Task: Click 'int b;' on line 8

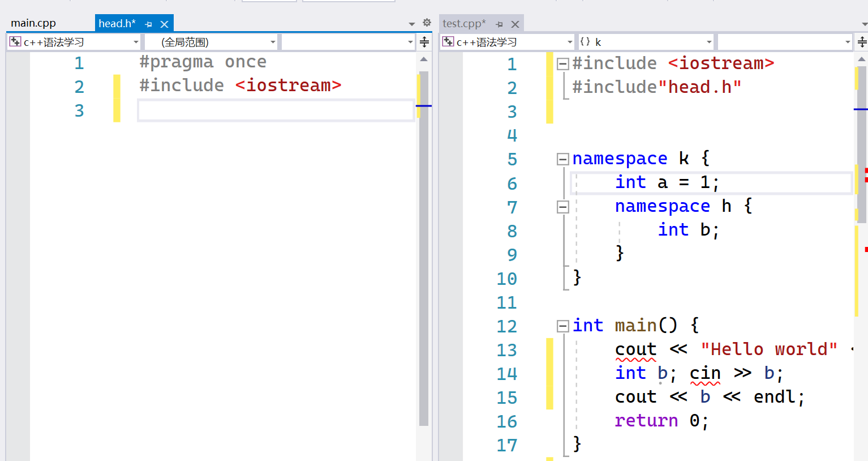Action: point(689,230)
